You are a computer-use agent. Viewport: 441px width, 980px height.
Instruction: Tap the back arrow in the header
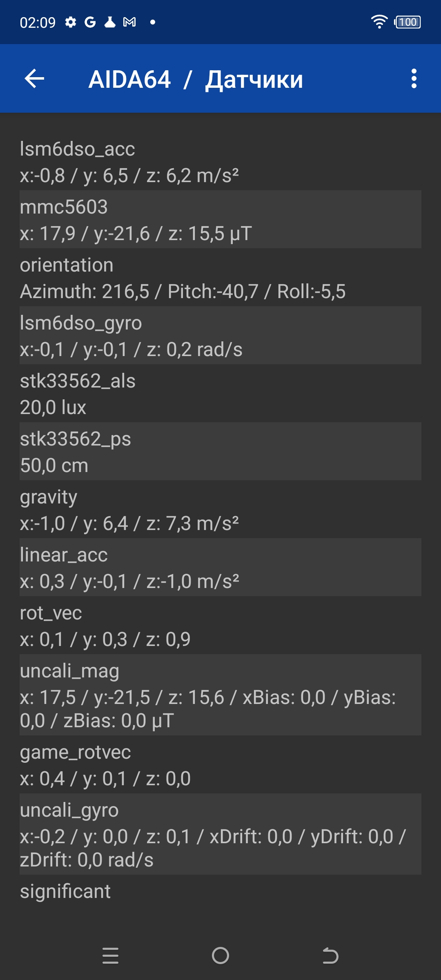(35, 79)
